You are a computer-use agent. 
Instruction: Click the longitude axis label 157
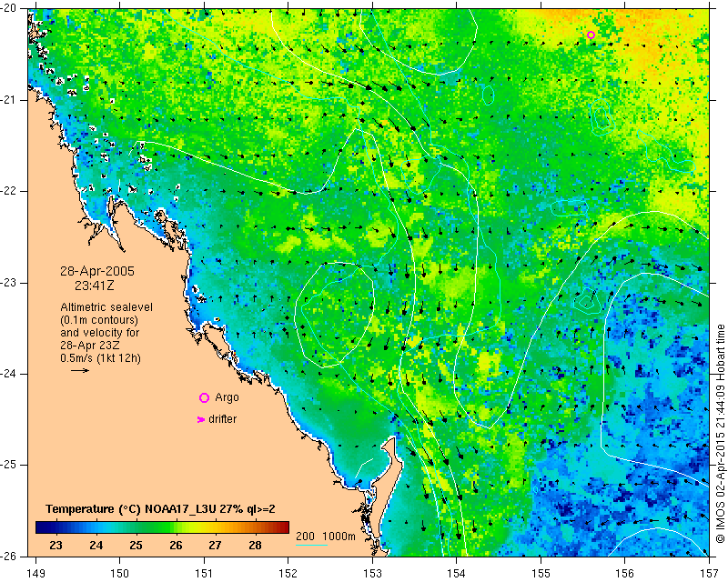pyautogui.click(x=710, y=574)
